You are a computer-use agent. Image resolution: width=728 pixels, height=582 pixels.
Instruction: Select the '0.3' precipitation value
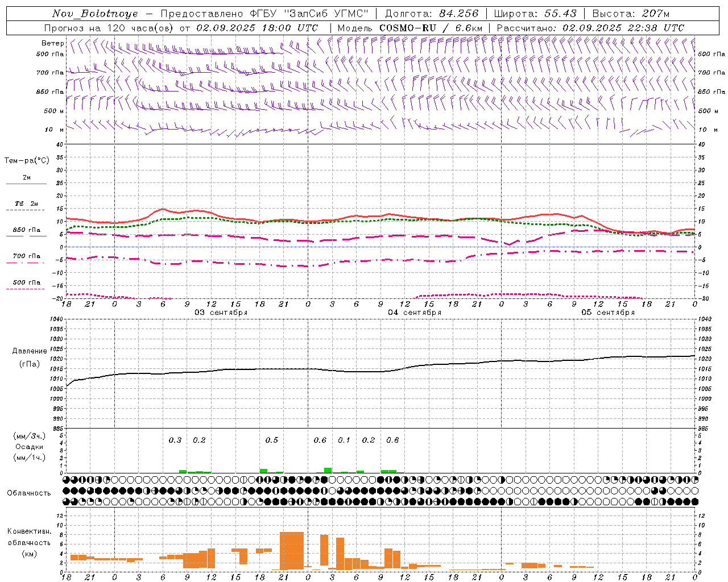point(175,440)
